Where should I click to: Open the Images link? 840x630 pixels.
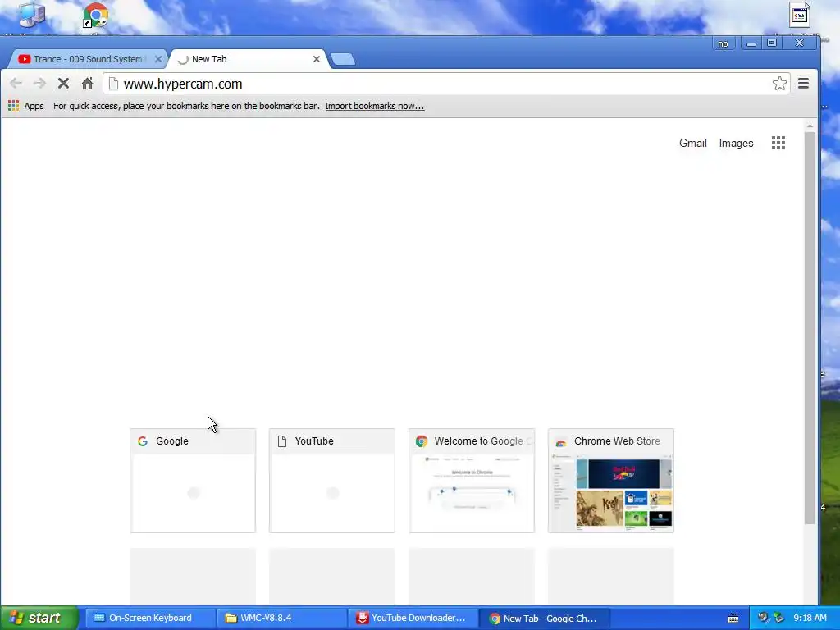tap(736, 143)
